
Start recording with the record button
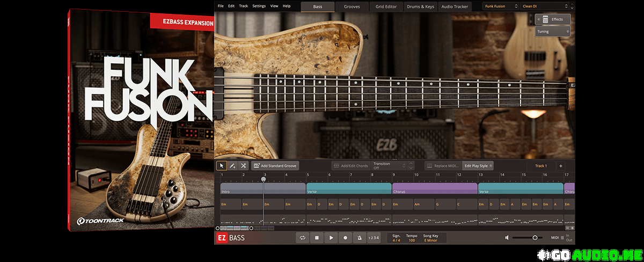345,238
